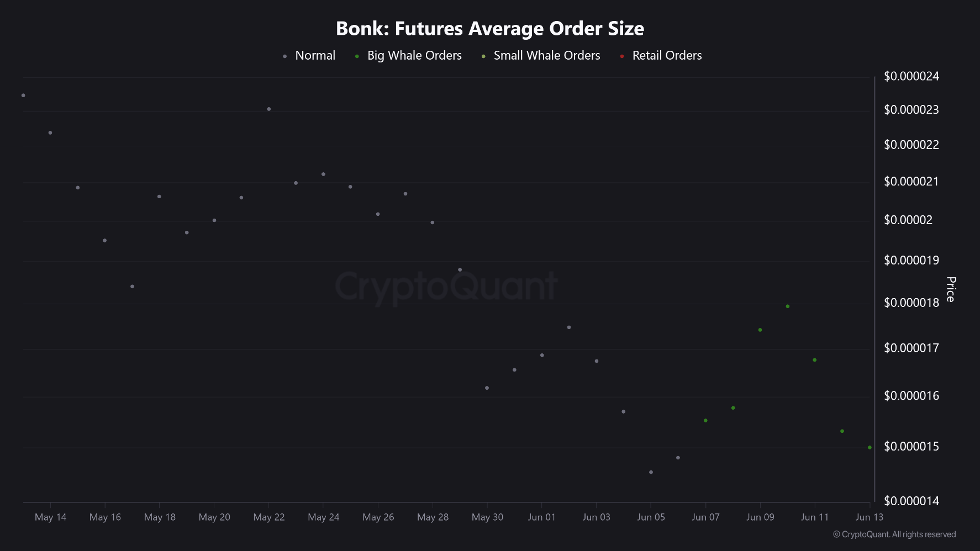This screenshot has height=551, width=980.
Task: Select the final green point above Jun 13
Action: point(870,448)
